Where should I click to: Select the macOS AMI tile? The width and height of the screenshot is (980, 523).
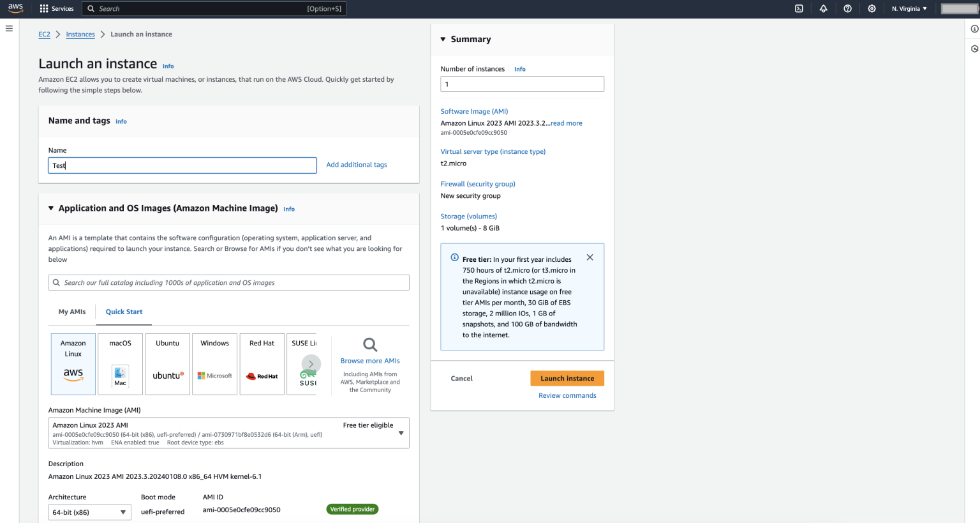(120, 364)
